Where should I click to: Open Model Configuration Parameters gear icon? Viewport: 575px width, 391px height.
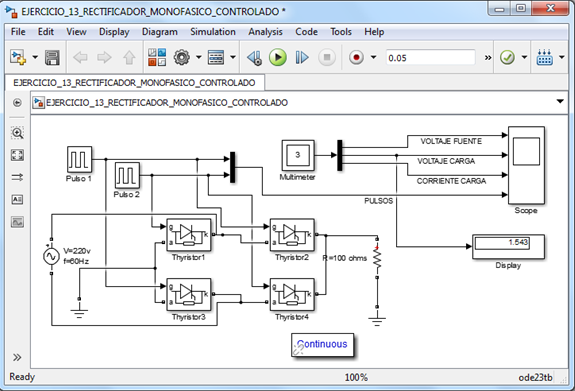tap(182, 57)
